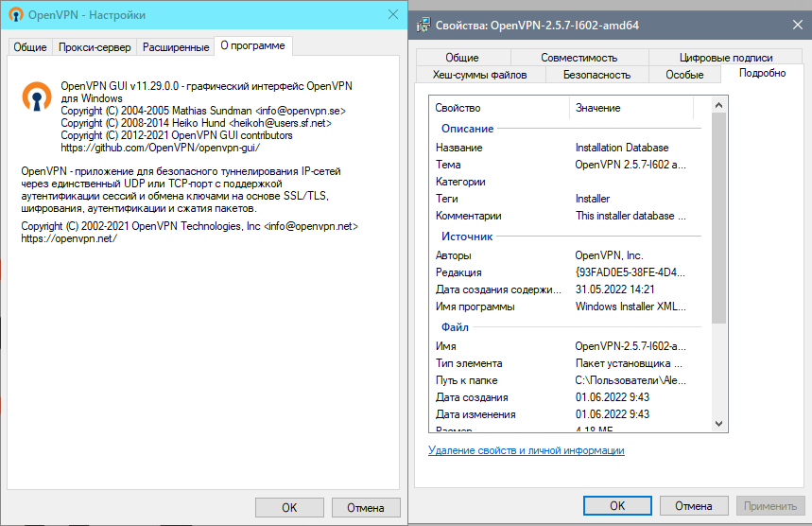Click the properties list scrollbar thumb

pyautogui.click(x=718, y=218)
